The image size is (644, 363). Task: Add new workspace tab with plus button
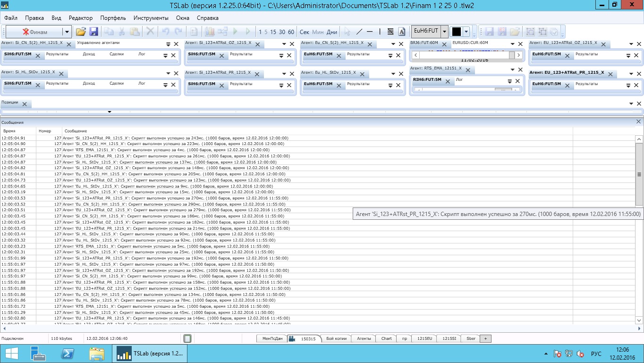[x=485, y=338]
